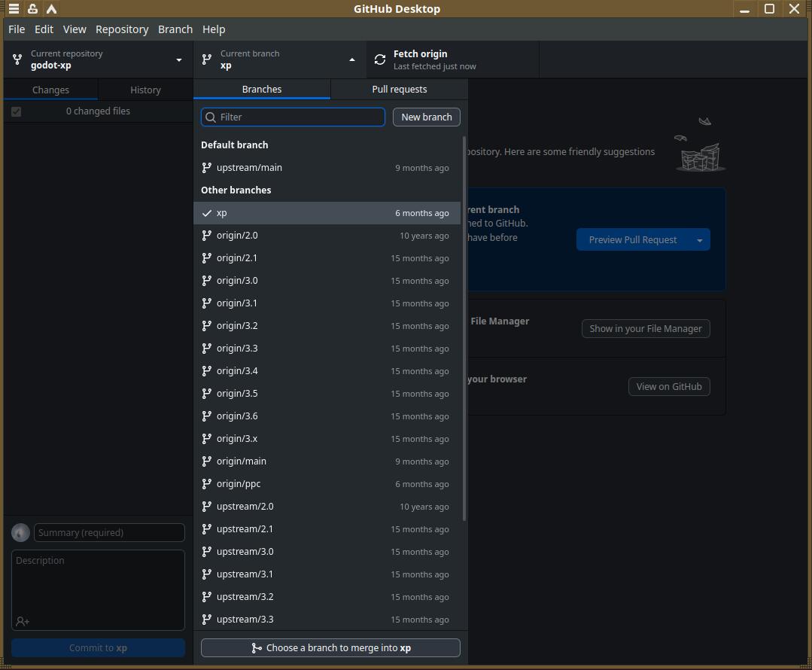Click the commit Description text area
Viewport: 812px width, 670px height.
(98, 590)
